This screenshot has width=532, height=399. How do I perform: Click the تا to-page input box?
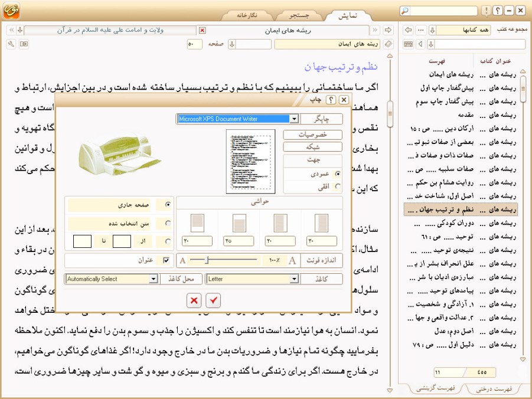coord(82,241)
